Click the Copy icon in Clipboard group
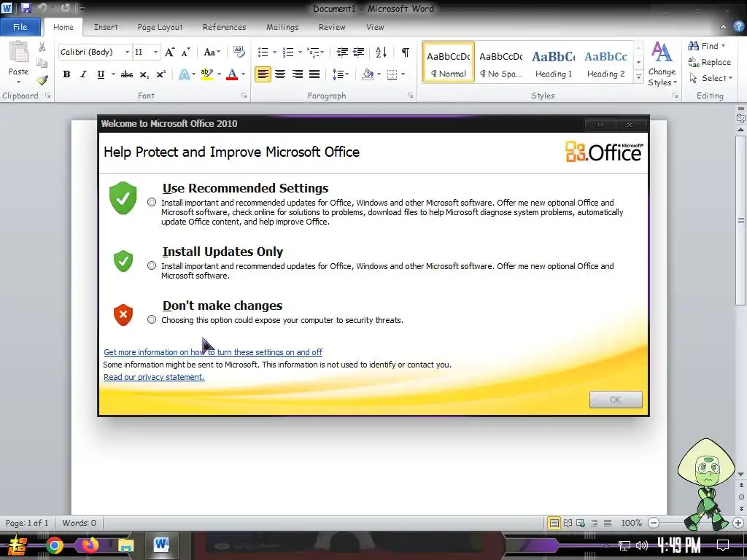 tap(42, 63)
